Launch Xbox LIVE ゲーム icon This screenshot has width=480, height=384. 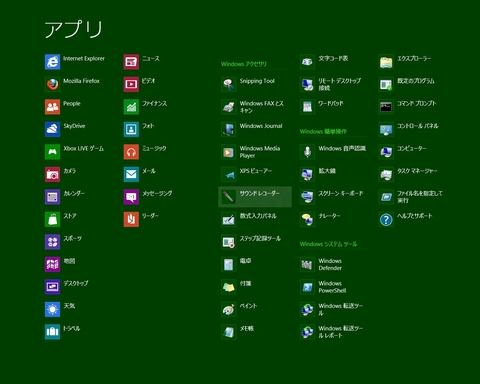[52, 152]
